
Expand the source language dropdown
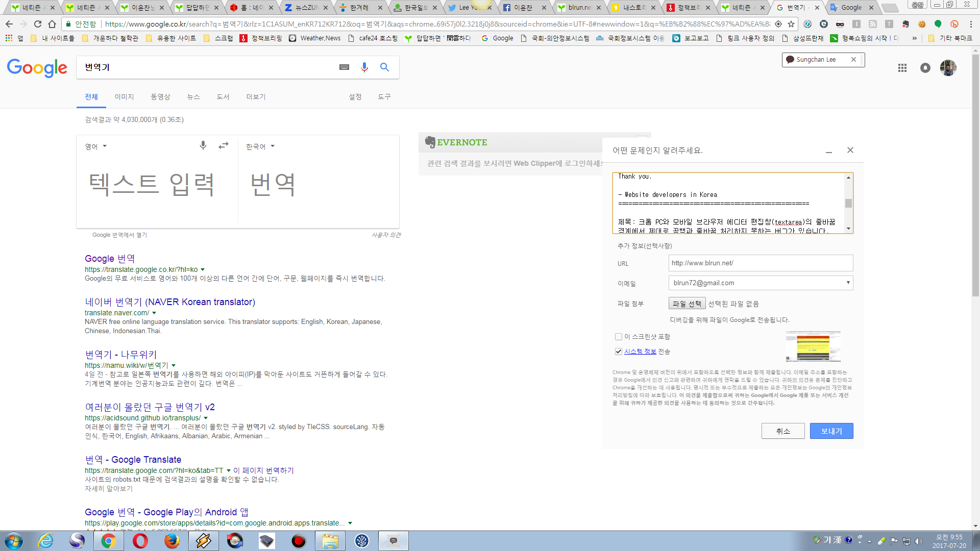pyautogui.click(x=96, y=146)
